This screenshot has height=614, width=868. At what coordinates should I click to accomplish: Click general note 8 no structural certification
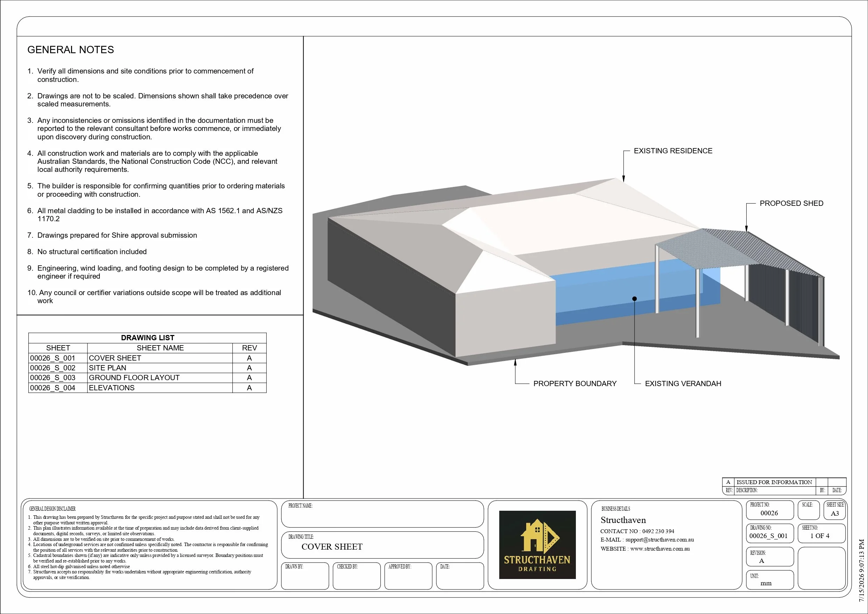(87, 252)
